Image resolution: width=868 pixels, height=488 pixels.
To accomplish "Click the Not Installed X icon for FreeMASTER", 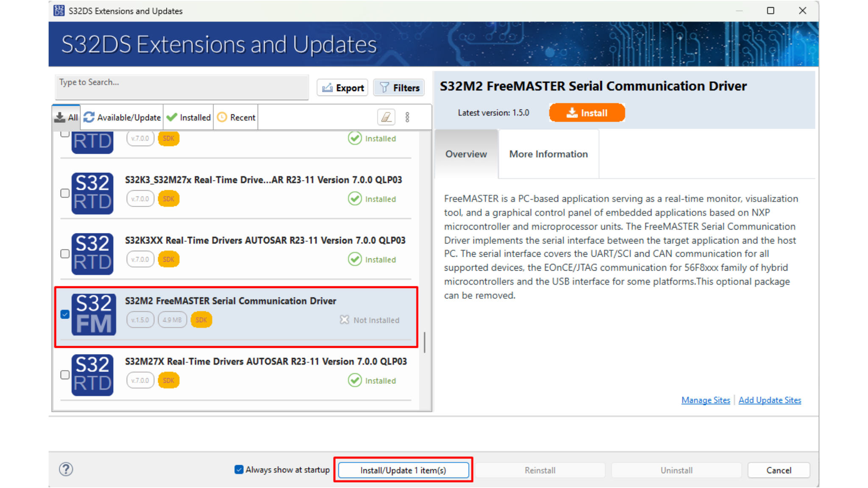I will tap(345, 320).
